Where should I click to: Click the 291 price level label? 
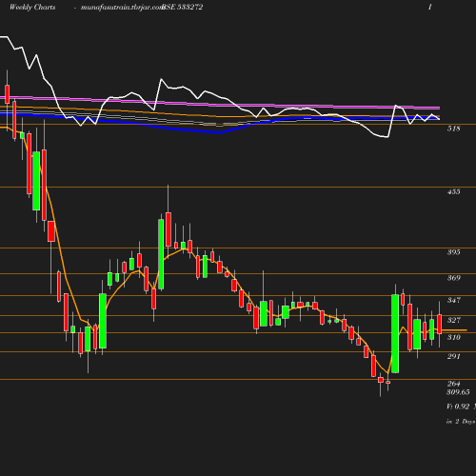[453, 356]
